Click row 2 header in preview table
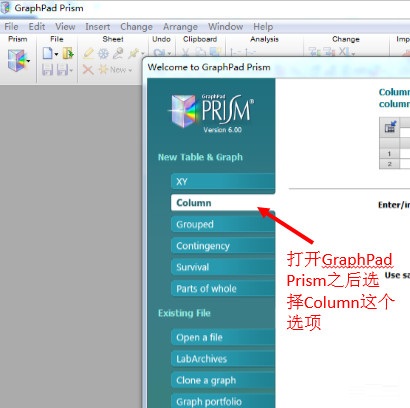The image size is (410, 408). pyautogui.click(x=389, y=164)
